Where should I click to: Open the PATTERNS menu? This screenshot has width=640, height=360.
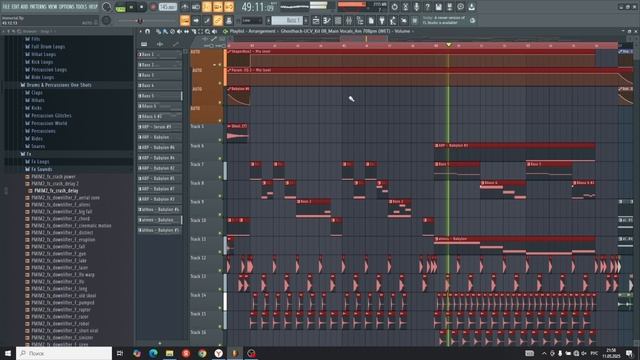38,7
